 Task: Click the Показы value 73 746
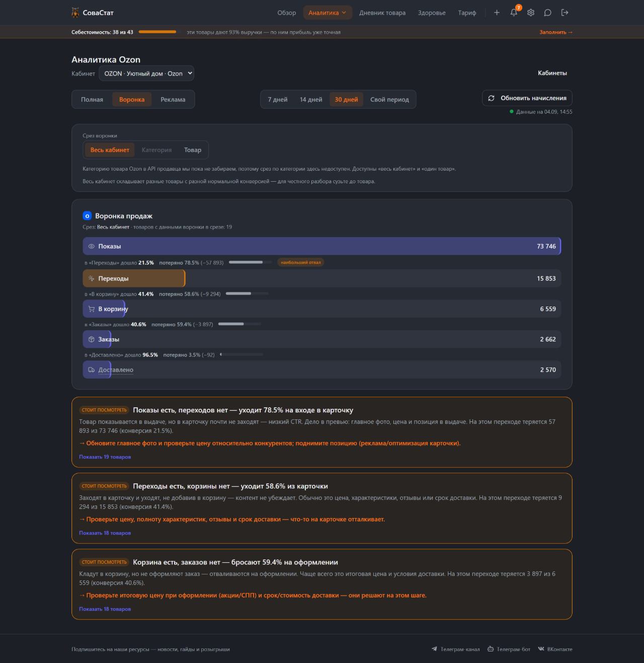[x=546, y=246]
